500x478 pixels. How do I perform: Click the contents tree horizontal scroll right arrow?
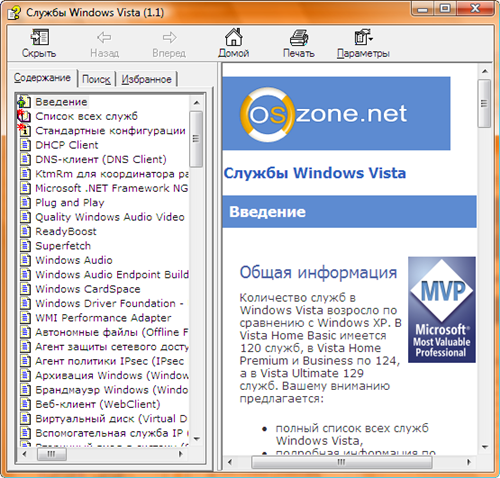click(181, 454)
